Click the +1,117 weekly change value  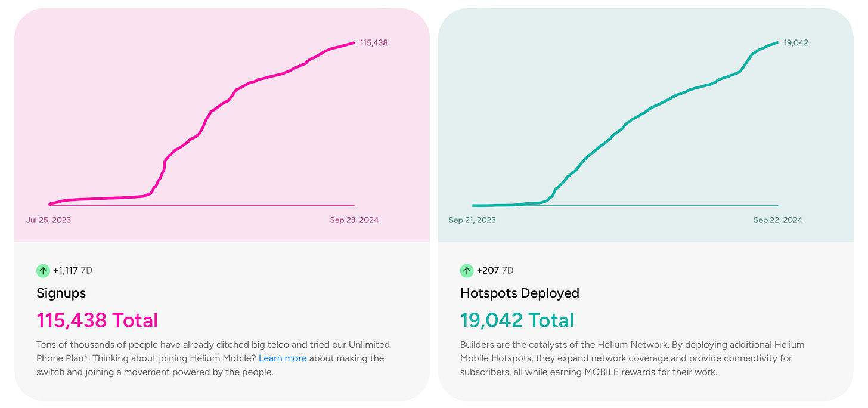[65, 271]
